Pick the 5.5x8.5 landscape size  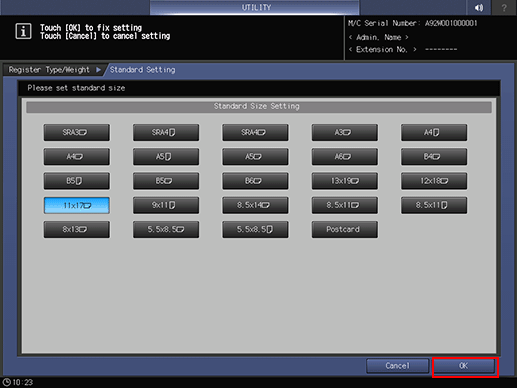[166, 229]
